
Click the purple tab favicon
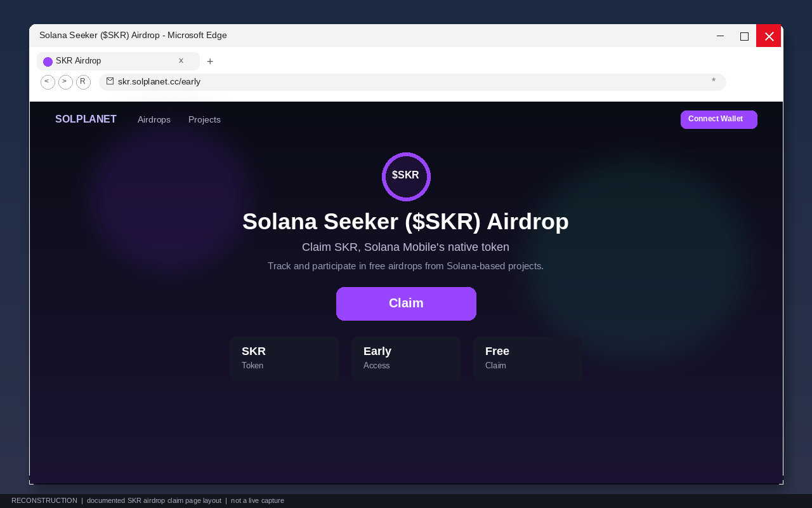[48, 62]
